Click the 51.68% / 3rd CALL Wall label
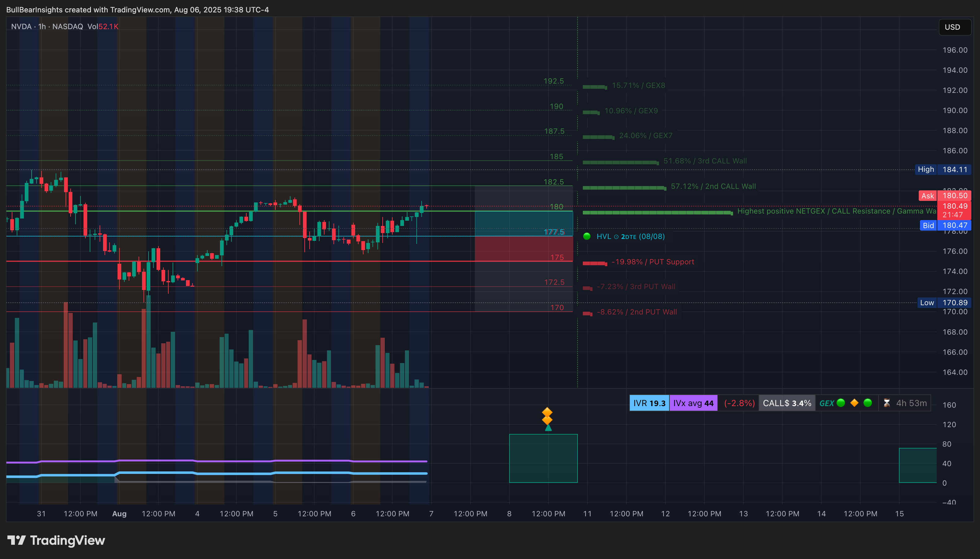 tap(705, 161)
